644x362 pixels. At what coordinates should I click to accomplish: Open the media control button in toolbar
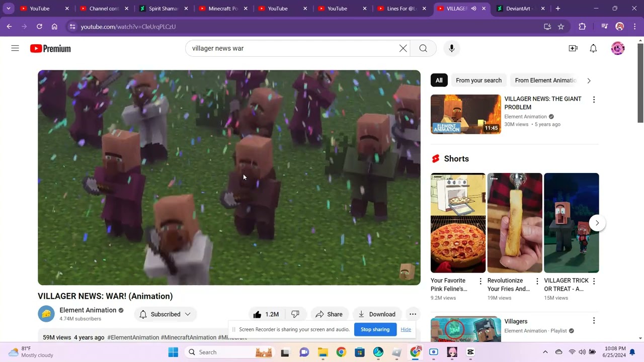pyautogui.click(x=605, y=27)
